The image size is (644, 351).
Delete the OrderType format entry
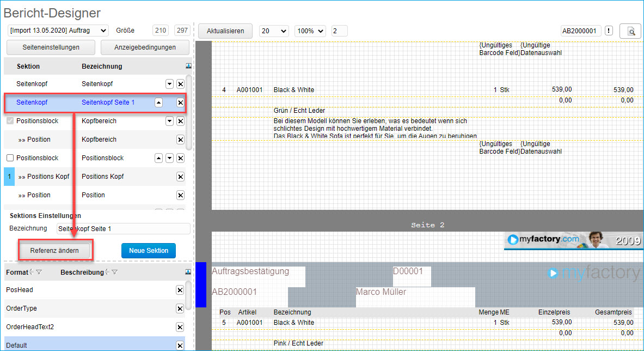tap(180, 308)
